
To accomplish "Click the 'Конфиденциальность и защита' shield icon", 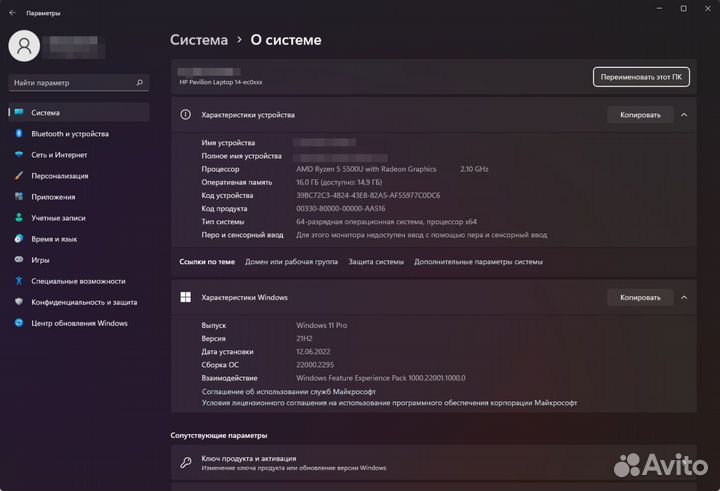I will point(19,302).
